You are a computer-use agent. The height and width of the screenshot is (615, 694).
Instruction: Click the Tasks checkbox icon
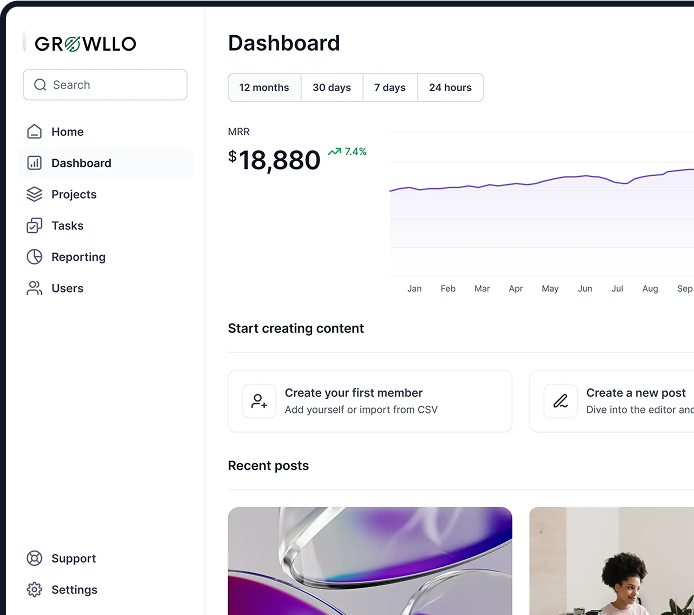(x=34, y=226)
